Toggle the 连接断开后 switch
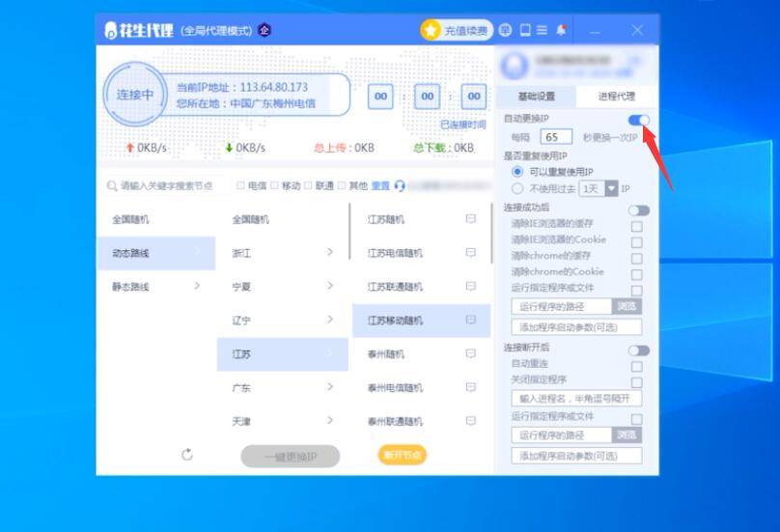The height and width of the screenshot is (532, 780). [x=639, y=350]
